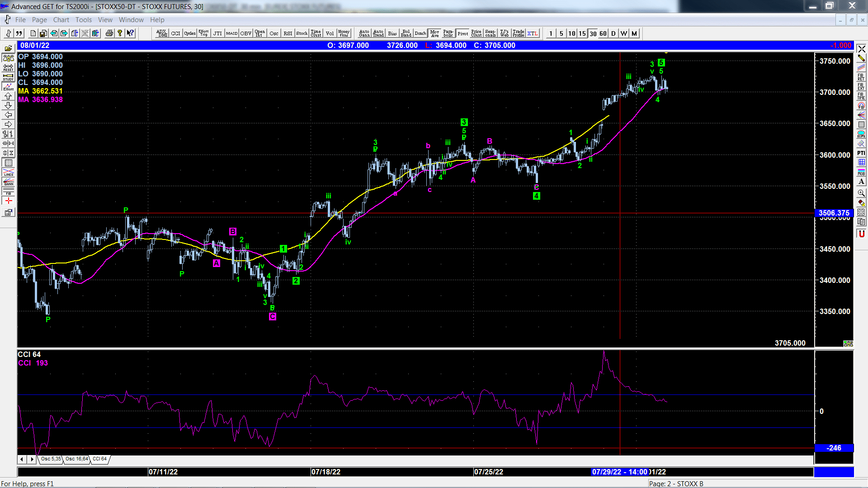Click the STUDY icon in left sidebar

[x=8, y=77]
